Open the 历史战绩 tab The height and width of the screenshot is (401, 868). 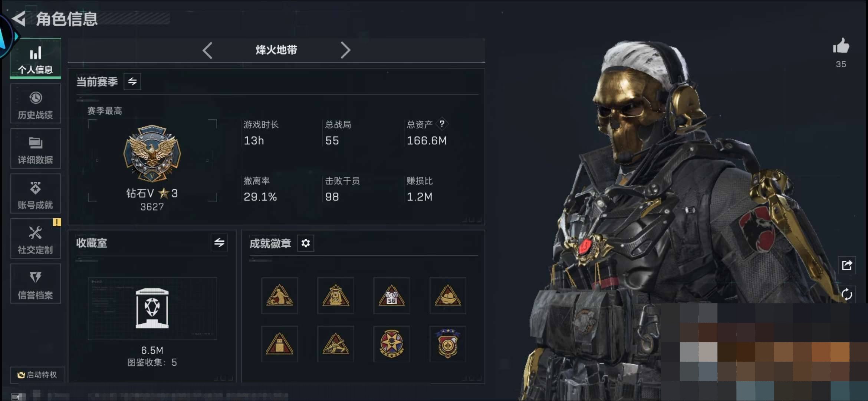coord(36,104)
